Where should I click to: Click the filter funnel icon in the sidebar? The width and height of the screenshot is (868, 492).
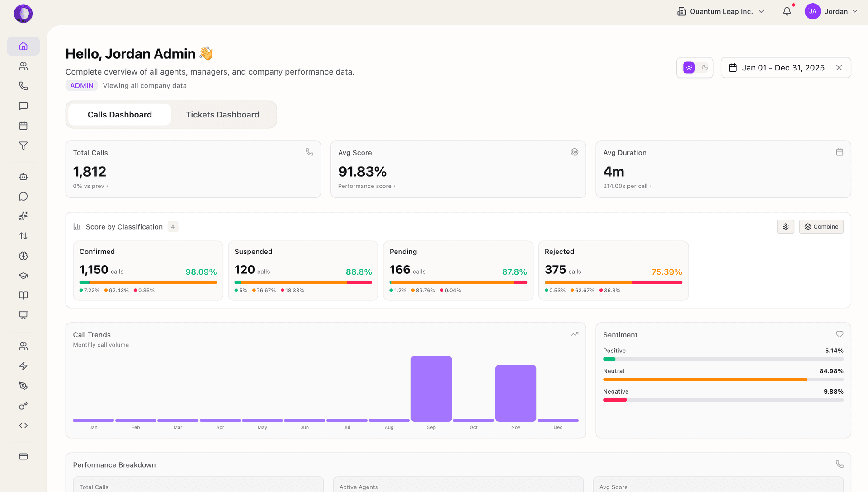click(23, 145)
